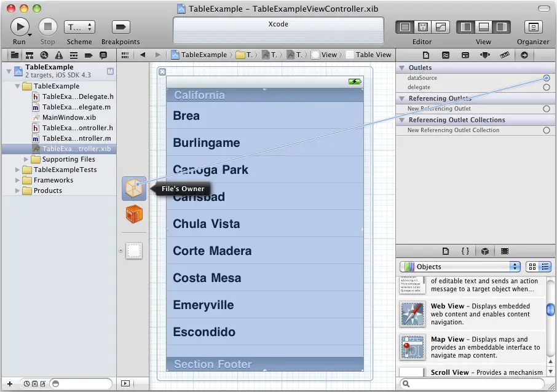Select the First Responder orange cube

pyautogui.click(x=134, y=214)
